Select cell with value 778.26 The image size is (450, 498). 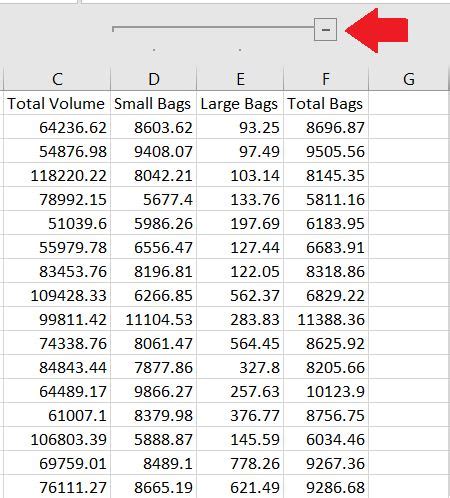coord(240,463)
